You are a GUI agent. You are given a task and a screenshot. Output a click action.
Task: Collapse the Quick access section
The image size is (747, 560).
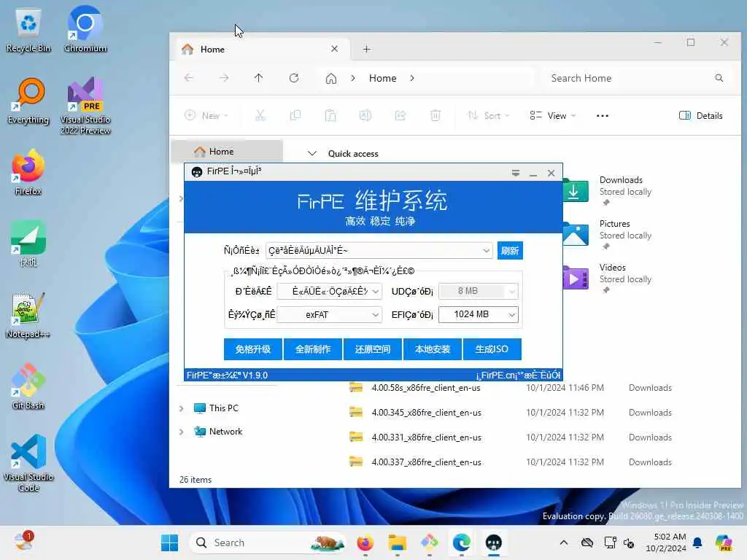coord(312,153)
